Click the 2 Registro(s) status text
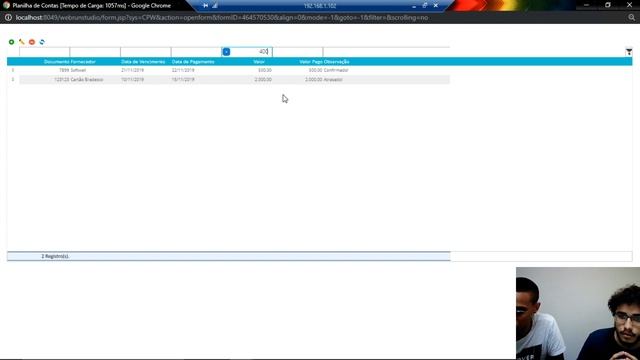The width and height of the screenshot is (640, 360). tap(55, 256)
